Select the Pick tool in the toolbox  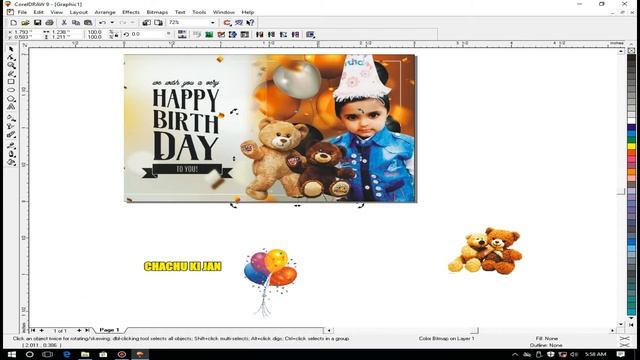pyautogui.click(x=11, y=49)
